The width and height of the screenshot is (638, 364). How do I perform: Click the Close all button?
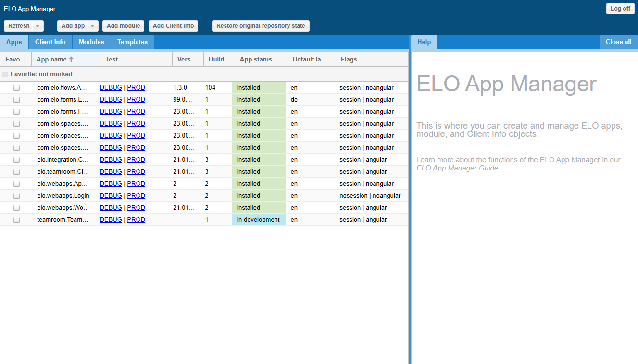618,42
